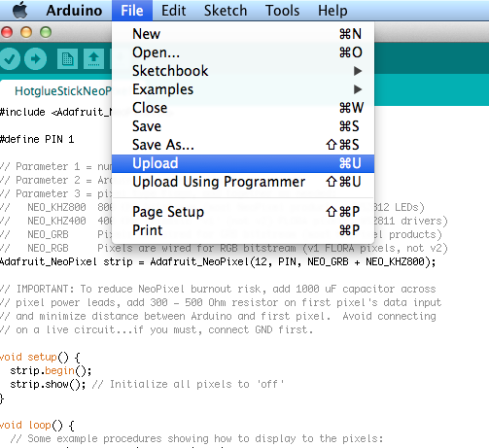Choose Close from the File menu
Screen dimensions: 489x448
pos(243,108)
